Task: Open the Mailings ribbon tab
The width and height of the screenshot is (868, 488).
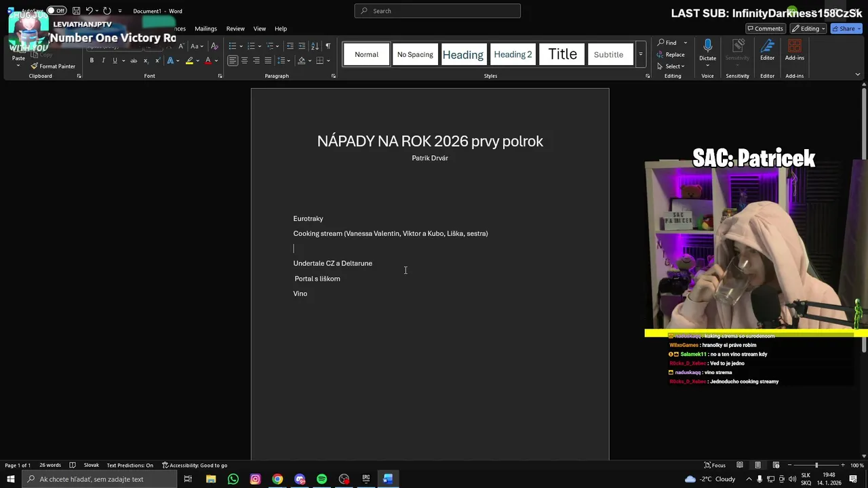Action: click(205, 28)
